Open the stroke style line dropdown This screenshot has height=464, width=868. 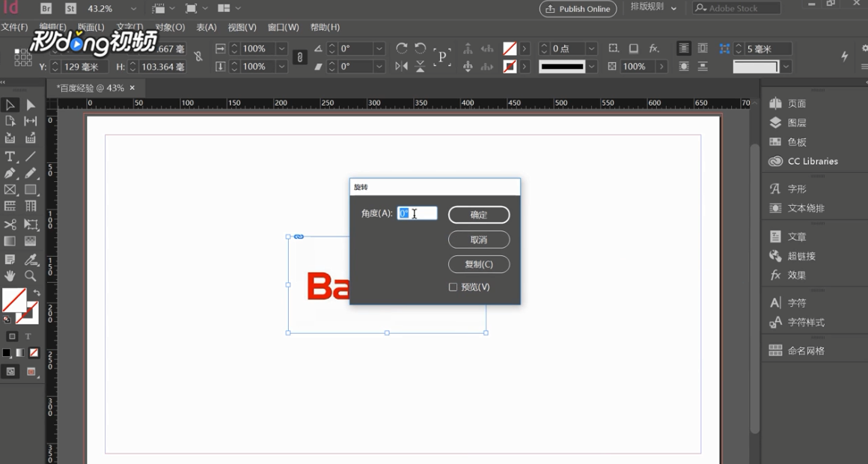tap(592, 67)
